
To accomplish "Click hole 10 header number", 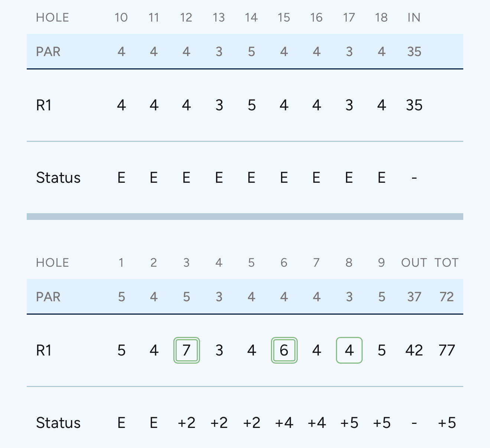I will click(x=121, y=17).
